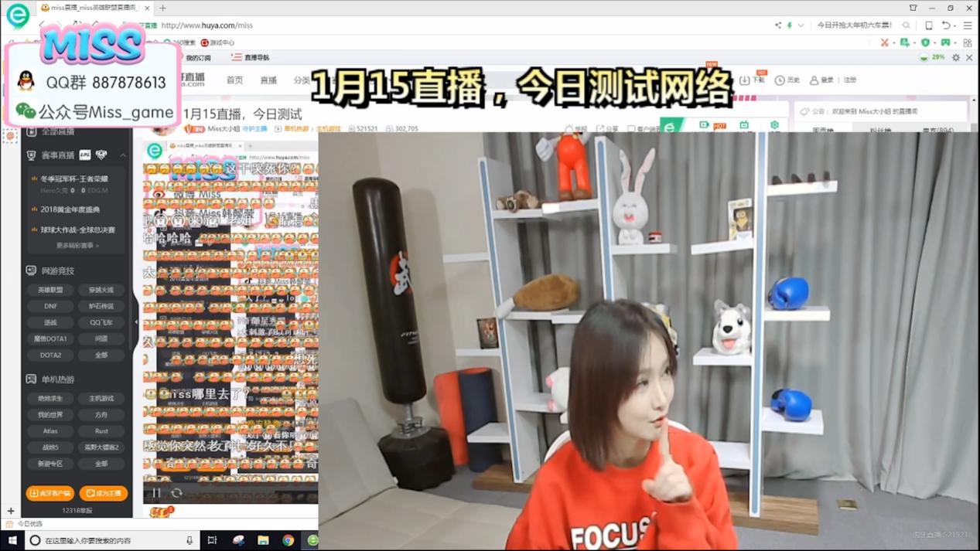Collapse the 赛事直播 section chevron
Screen dimensions: 980x551
pyautogui.click(x=122, y=155)
